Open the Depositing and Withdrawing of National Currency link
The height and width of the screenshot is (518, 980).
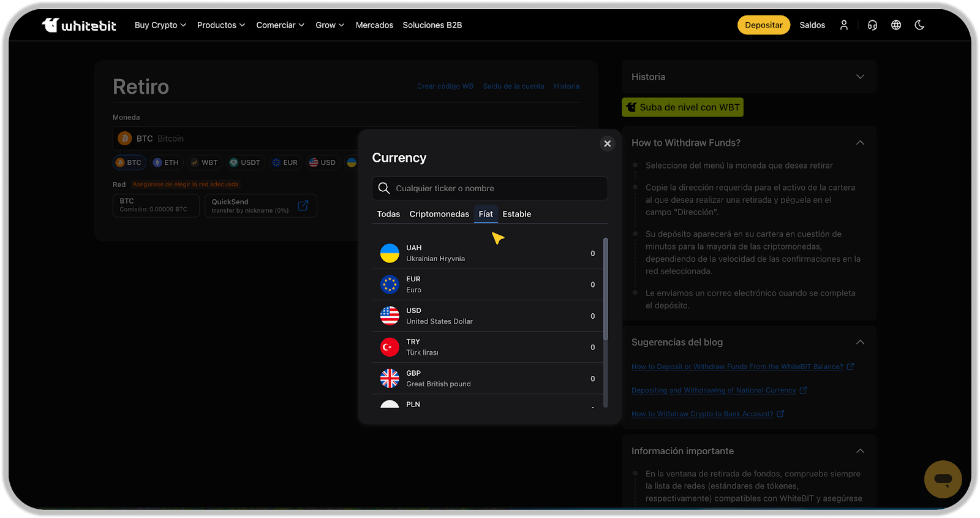pyautogui.click(x=714, y=390)
